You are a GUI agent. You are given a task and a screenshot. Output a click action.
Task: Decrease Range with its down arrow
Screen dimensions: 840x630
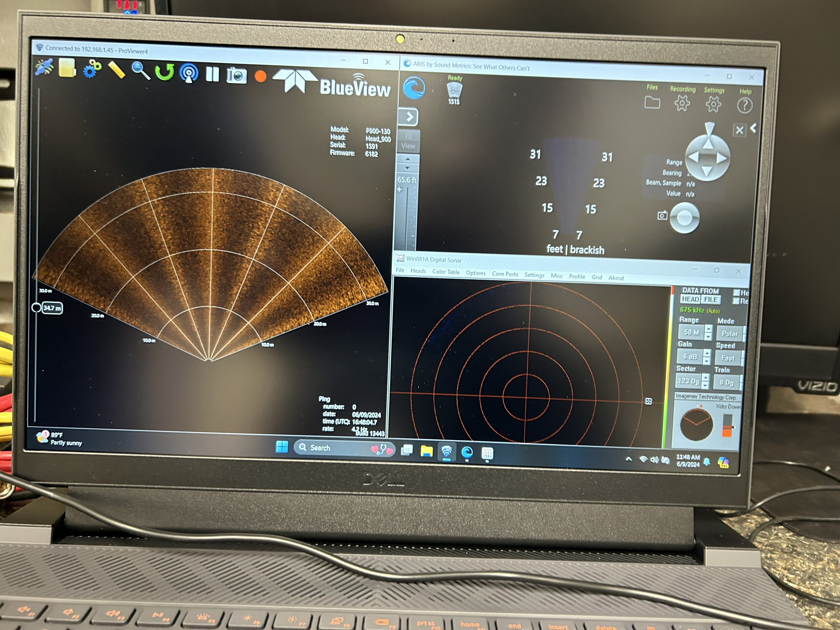click(708, 336)
